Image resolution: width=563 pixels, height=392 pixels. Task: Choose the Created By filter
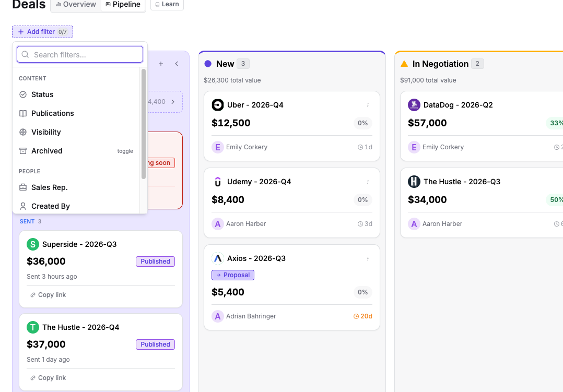(x=76, y=206)
